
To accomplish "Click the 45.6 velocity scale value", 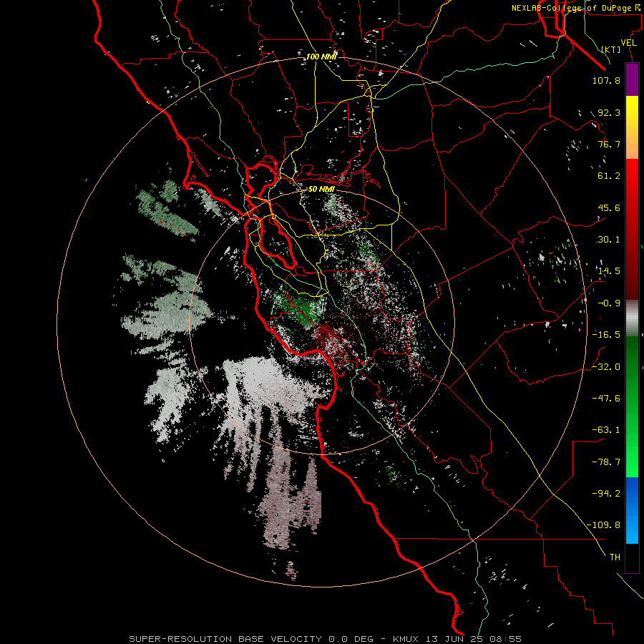I will click(x=609, y=208).
